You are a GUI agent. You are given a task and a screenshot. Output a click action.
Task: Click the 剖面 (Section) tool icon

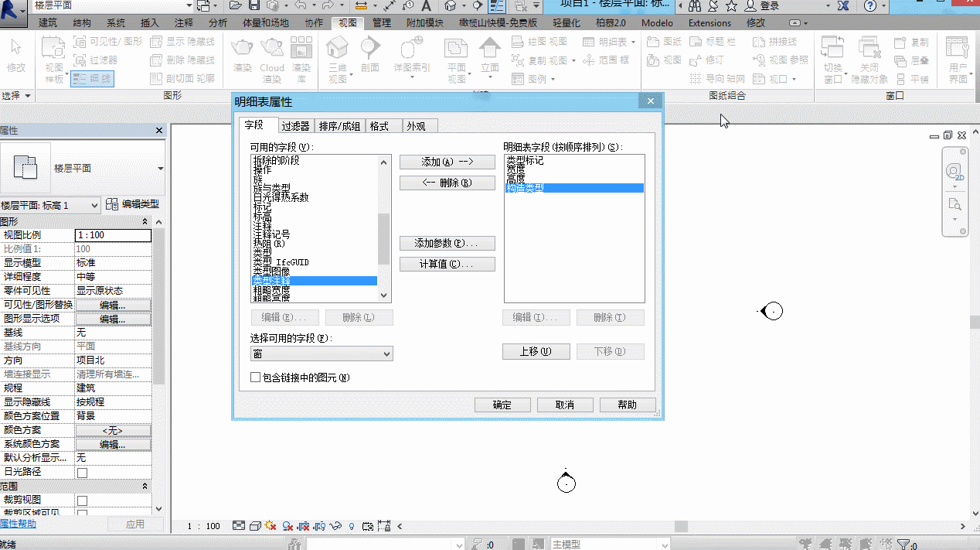pyautogui.click(x=370, y=50)
